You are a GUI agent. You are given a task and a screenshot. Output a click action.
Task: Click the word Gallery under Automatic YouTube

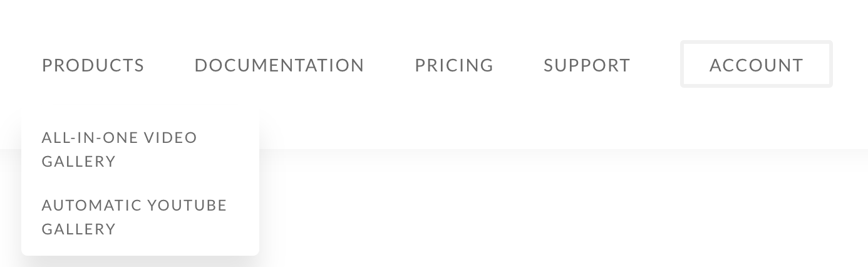pos(79,229)
